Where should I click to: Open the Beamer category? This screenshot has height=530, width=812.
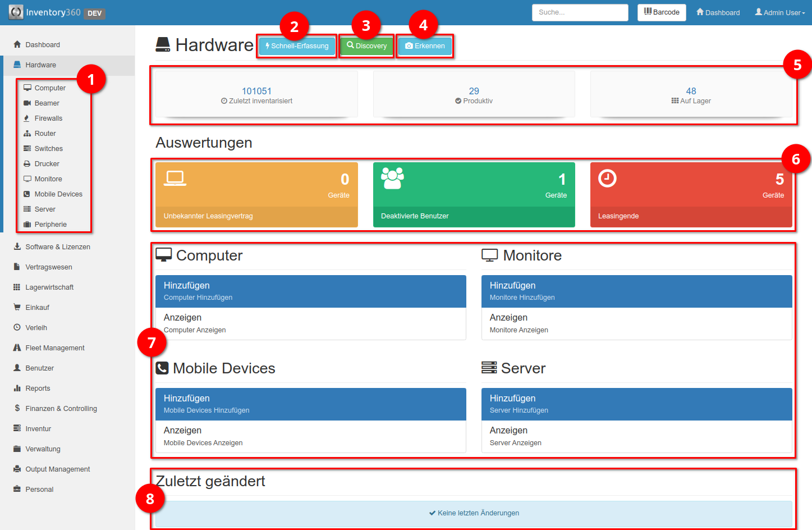coord(44,103)
